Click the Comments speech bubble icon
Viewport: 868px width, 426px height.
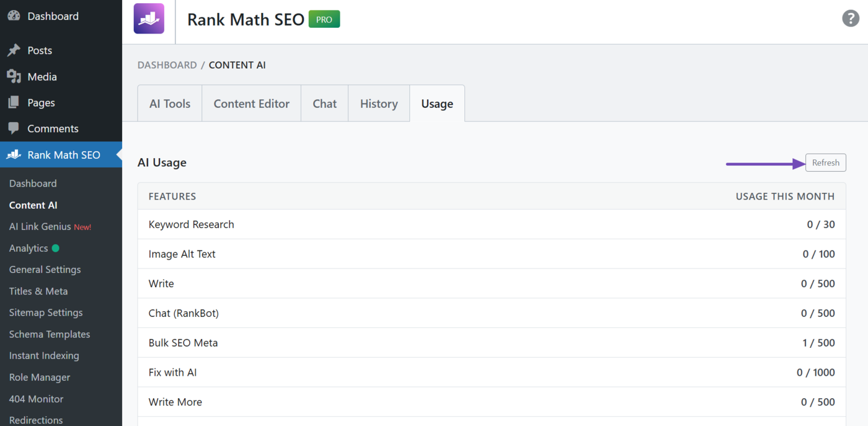point(14,129)
